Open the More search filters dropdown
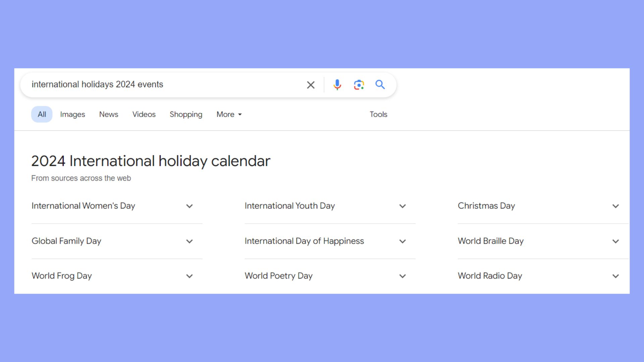This screenshot has width=644, height=362. pos(229,114)
